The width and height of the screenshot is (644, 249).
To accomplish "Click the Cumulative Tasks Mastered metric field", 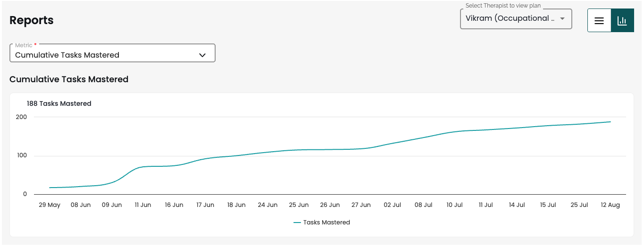I will 112,53.
